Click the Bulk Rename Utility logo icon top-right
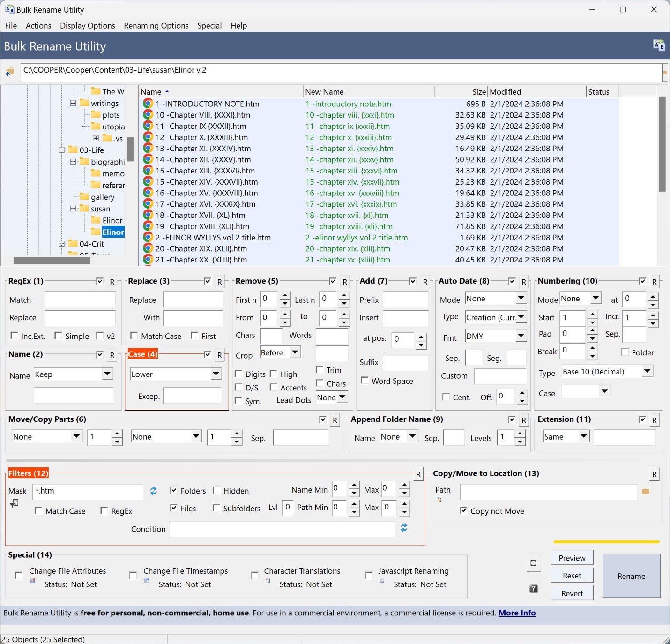Image resolution: width=670 pixels, height=644 pixels. click(x=658, y=45)
